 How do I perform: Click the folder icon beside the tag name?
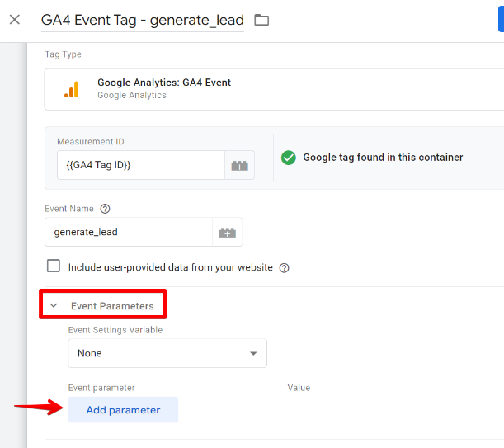(261, 20)
